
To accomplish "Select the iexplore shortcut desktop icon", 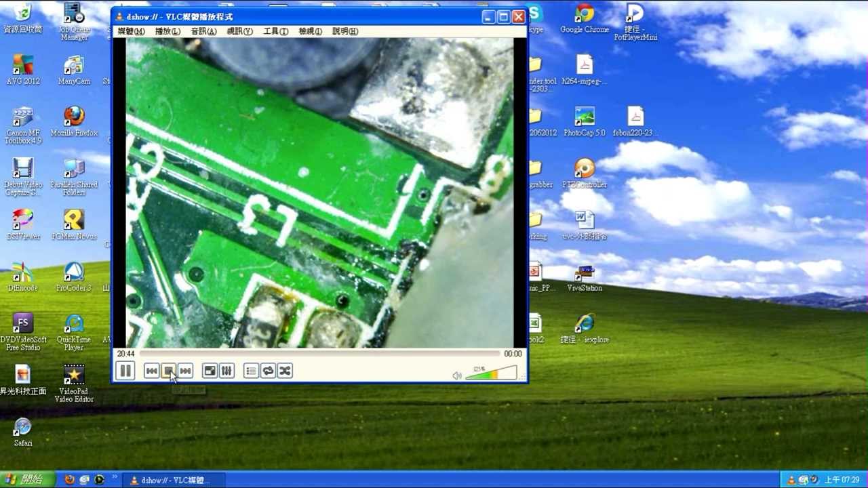I will 585,329.
